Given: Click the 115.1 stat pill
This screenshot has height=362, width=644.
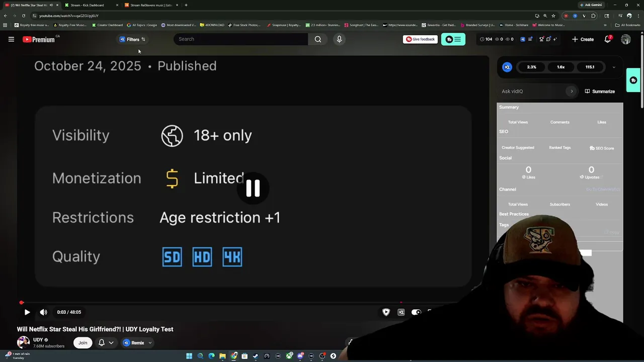Looking at the screenshot, I should (590, 67).
